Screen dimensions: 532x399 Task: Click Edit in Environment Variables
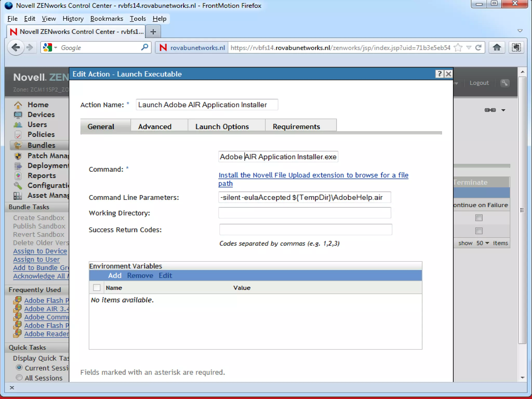(165, 275)
